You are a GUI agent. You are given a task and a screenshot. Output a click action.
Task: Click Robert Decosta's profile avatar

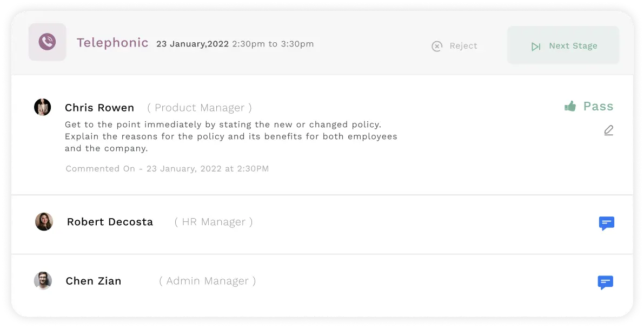(44, 221)
